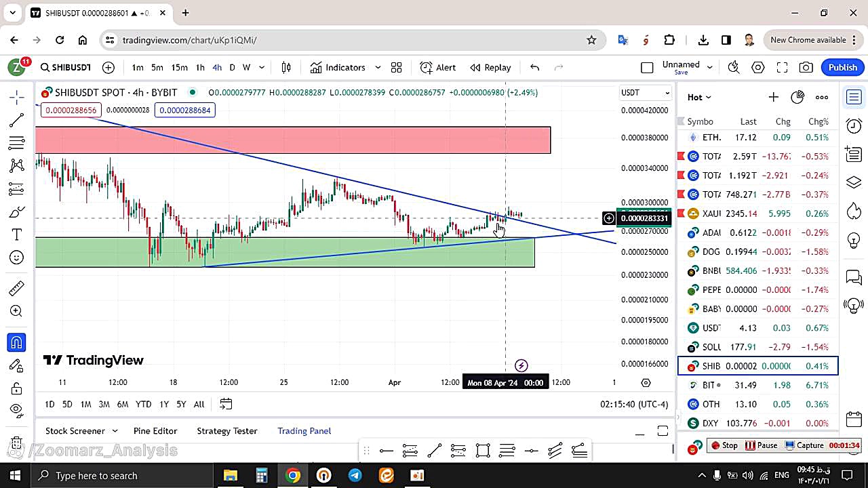Click the SHIB row in watchlist
This screenshot has width=868, height=488.
[x=758, y=366]
